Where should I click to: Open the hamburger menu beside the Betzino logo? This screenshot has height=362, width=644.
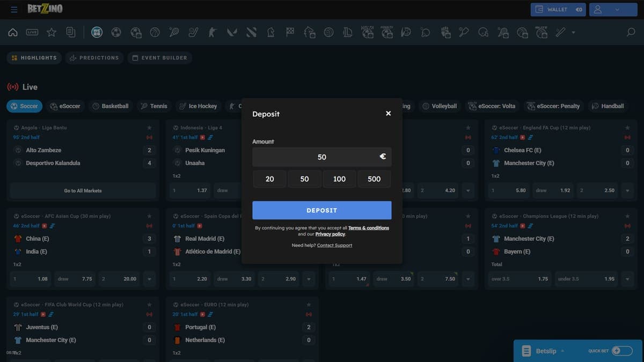pyautogui.click(x=14, y=10)
